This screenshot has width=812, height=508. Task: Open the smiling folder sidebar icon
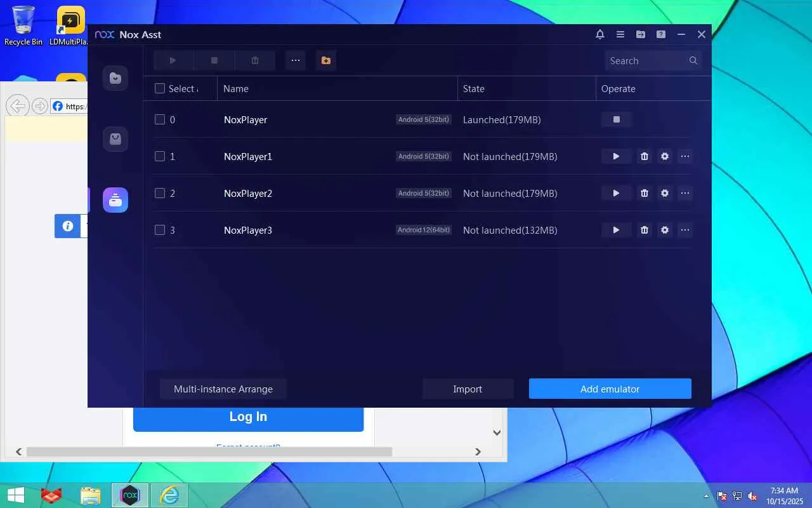(x=115, y=78)
